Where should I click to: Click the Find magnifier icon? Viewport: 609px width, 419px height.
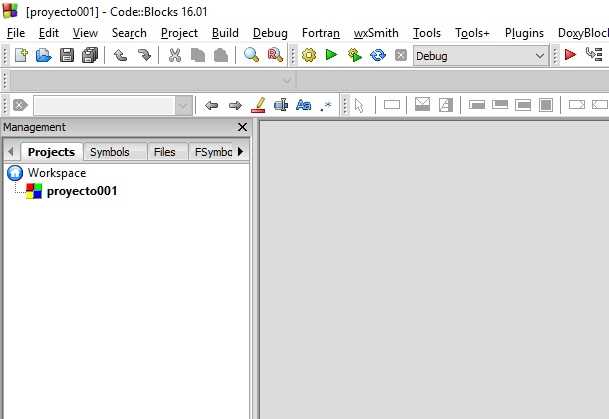pyautogui.click(x=251, y=55)
